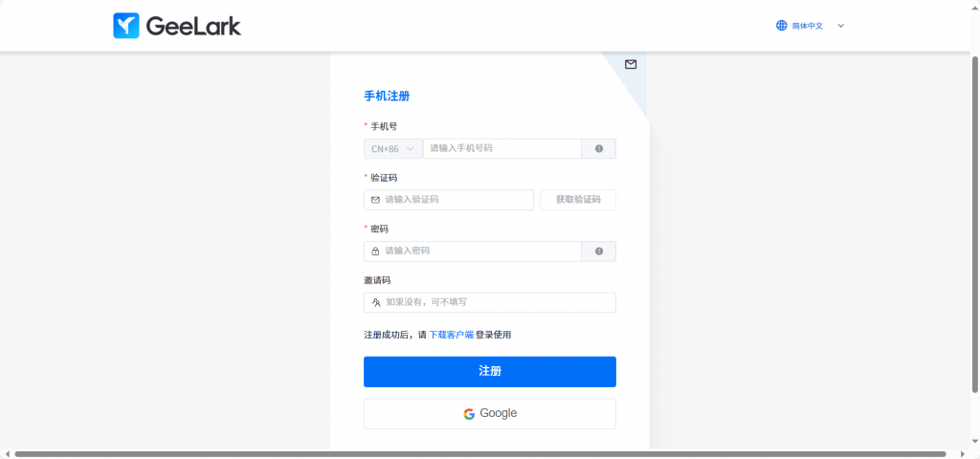Expand the language menu chevron arrow

point(840,26)
